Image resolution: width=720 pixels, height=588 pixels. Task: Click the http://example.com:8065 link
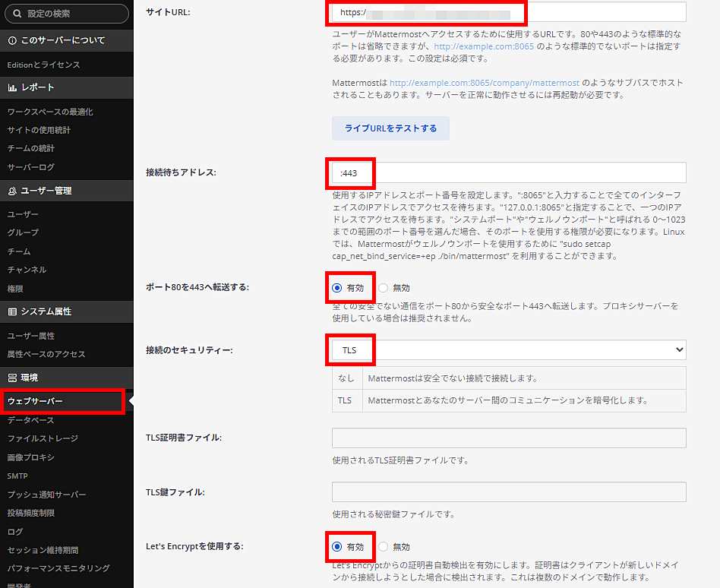coord(484,46)
